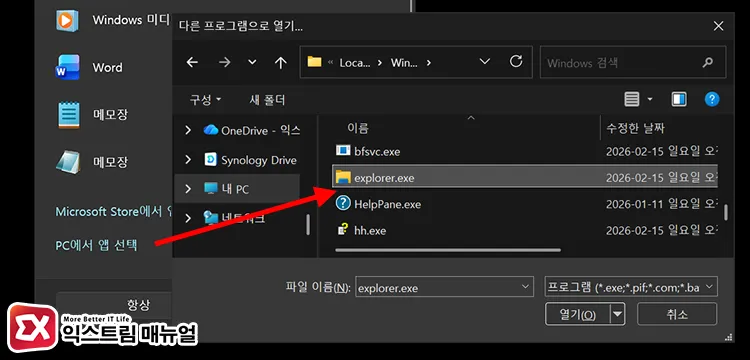Click the navigation pane scrollbar
The height and width of the screenshot is (360, 750).
coord(308,224)
